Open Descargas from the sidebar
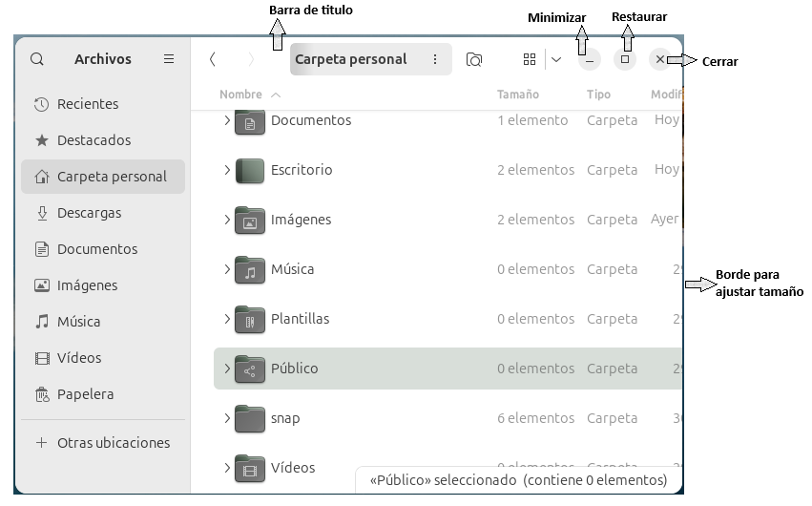The height and width of the screenshot is (506, 812). tap(89, 213)
